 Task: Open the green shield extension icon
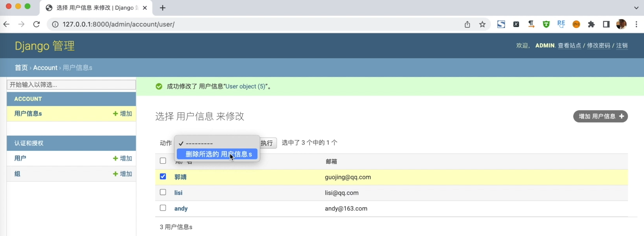coord(546,24)
